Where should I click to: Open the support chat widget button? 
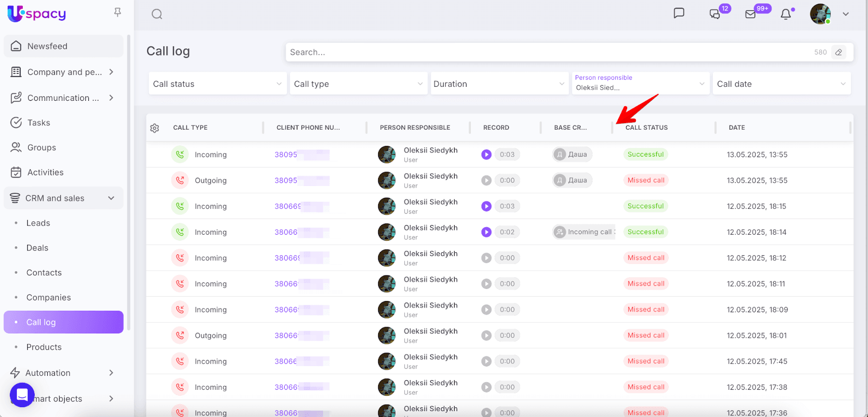(22, 395)
